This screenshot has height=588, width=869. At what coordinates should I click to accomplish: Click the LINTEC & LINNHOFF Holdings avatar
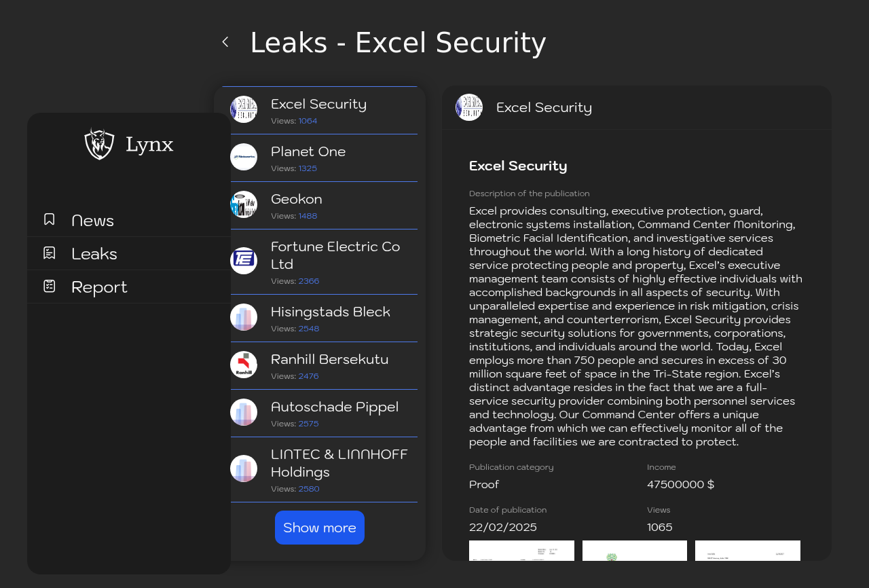(244, 468)
